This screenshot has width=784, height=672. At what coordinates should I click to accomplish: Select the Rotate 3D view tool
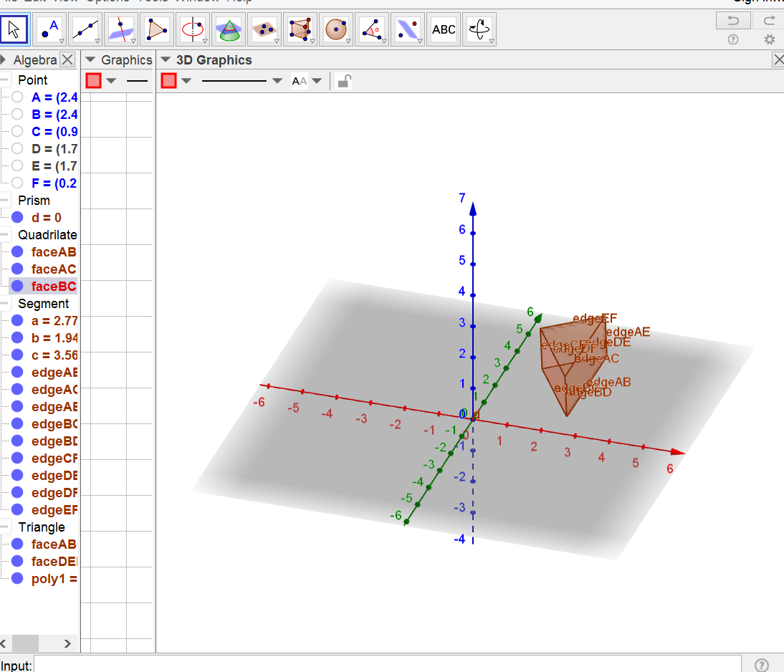click(x=479, y=29)
